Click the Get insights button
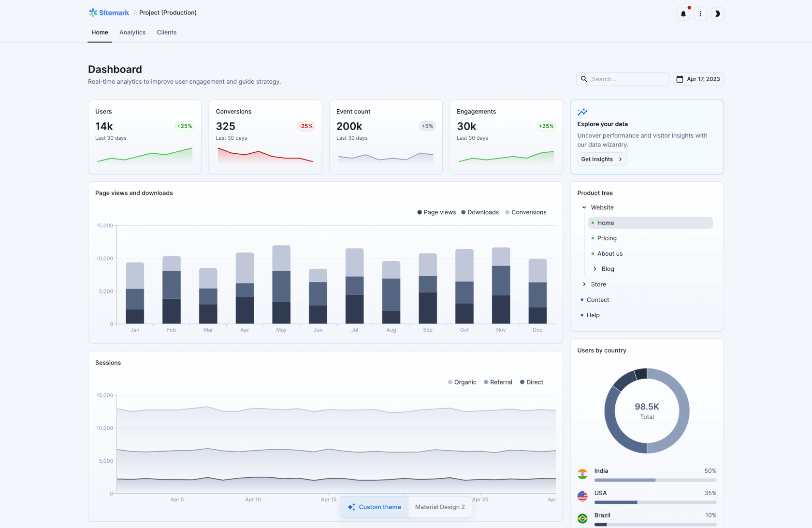 [x=602, y=159]
